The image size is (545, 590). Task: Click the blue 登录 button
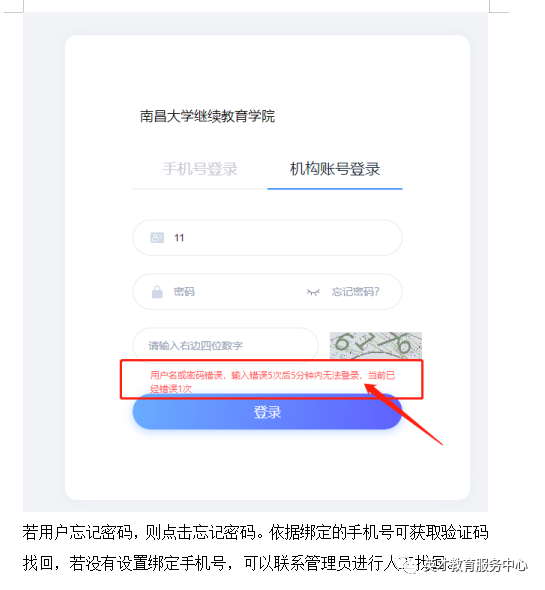(x=267, y=412)
